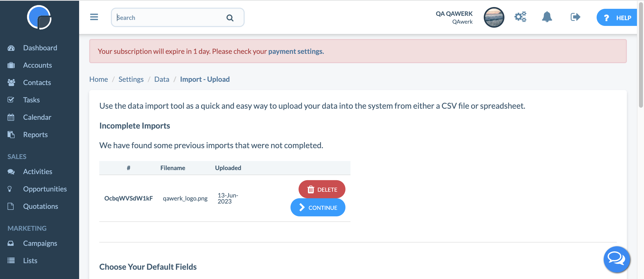Select the Settings breadcrumb item
This screenshot has height=279, width=644.
coord(131,79)
